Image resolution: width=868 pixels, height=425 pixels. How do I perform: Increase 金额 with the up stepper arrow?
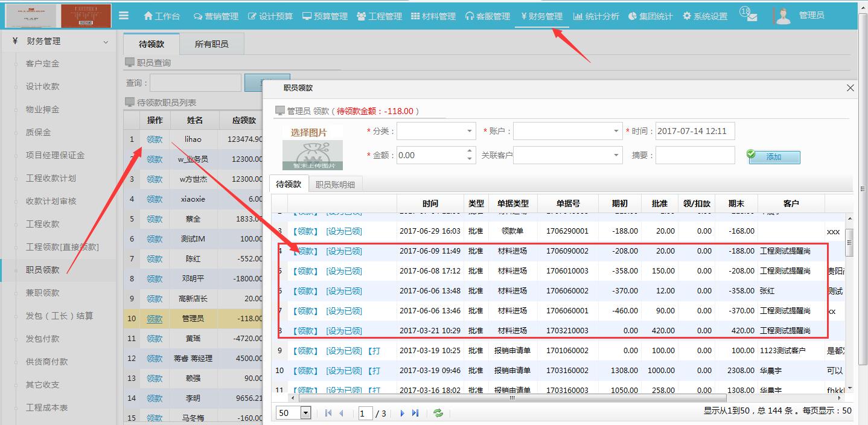point(469,151)
